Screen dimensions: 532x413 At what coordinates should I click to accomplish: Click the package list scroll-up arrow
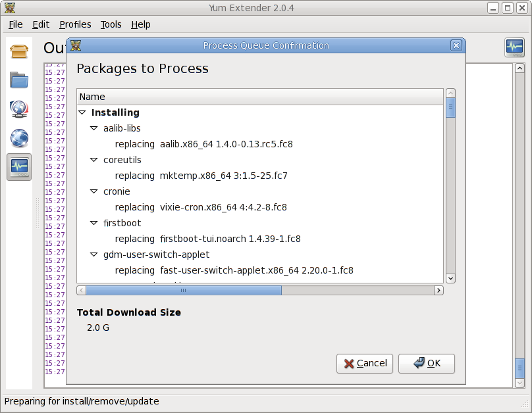[450, 93]
